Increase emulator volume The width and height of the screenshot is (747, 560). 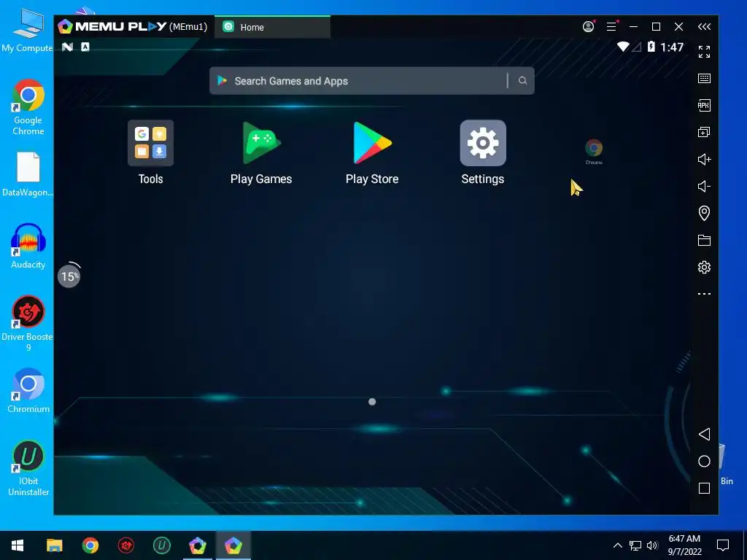click(x=704, y=159)
